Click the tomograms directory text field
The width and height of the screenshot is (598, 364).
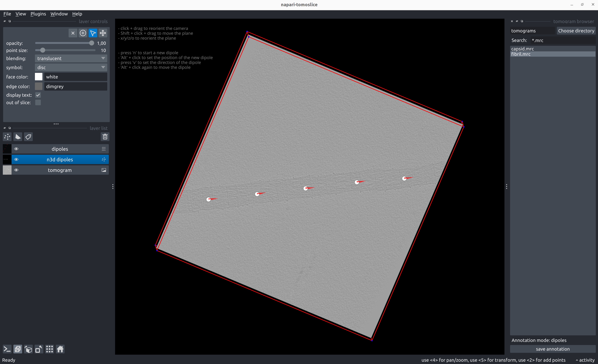pyautogui.click(x=532, y=31)
